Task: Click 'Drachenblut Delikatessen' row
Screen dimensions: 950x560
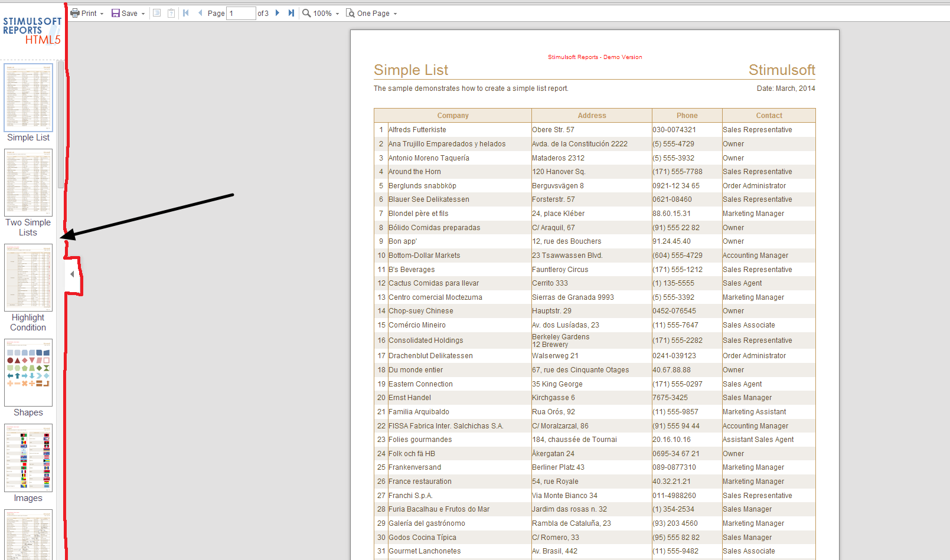Action: click(595, 356)
